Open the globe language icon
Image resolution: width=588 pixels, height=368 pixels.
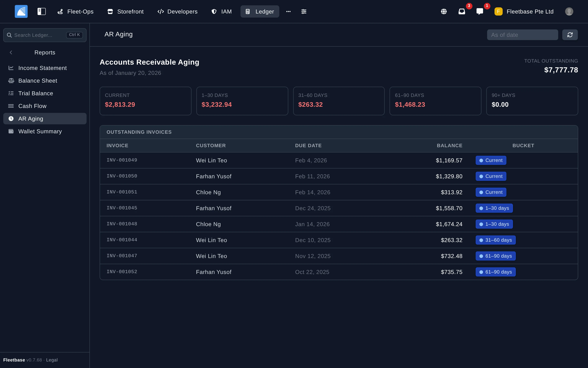[444, 11]
